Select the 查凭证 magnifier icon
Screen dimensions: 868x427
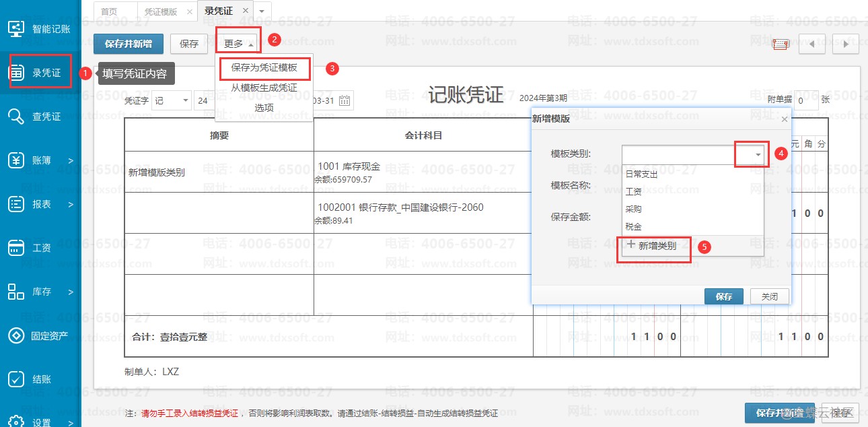[x=16, y=117]
